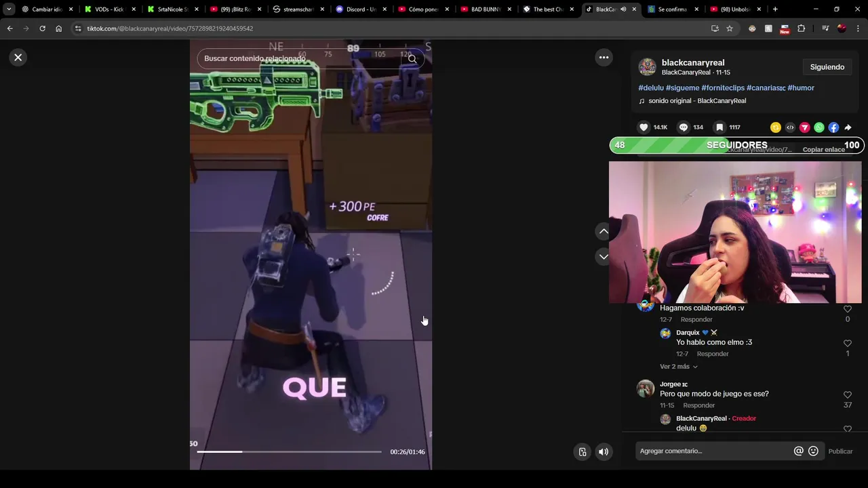The image size is (868, 488).
Task: Close the Cómo poner tab
Action: click(x=448, y=9)
